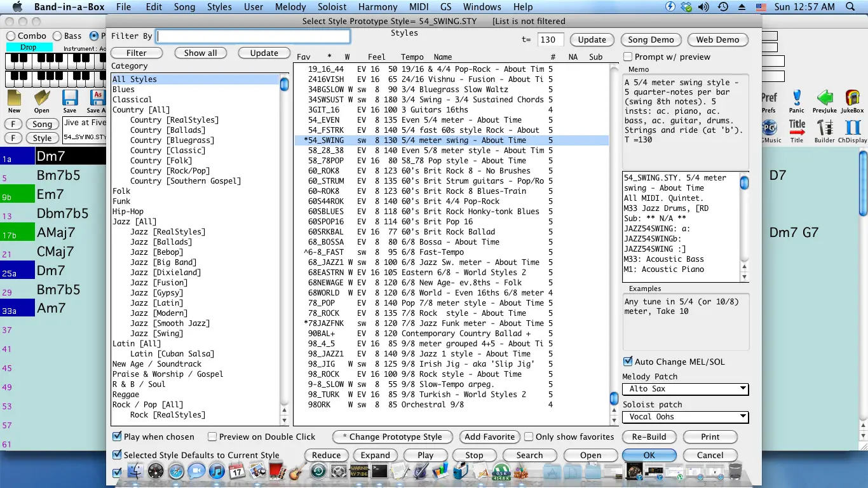Click the Styles list scrollbar thumb

point(614,398)
